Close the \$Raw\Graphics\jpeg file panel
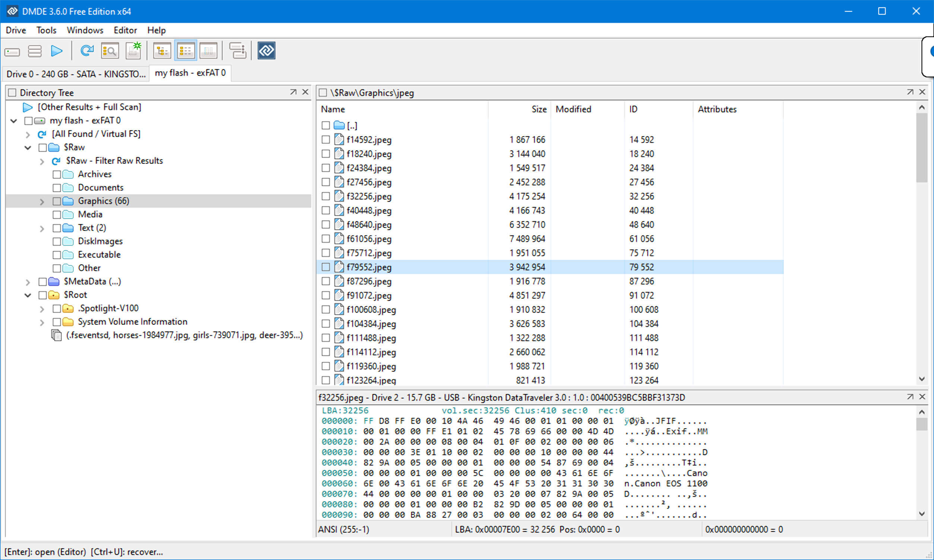The width and height of the screenshot is (934, 560). pyautogui.click(x=922, y=92)
